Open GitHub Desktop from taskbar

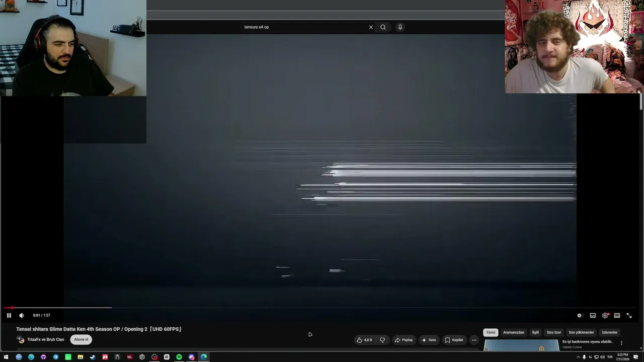pyautogui.click(x=43, y=357)
